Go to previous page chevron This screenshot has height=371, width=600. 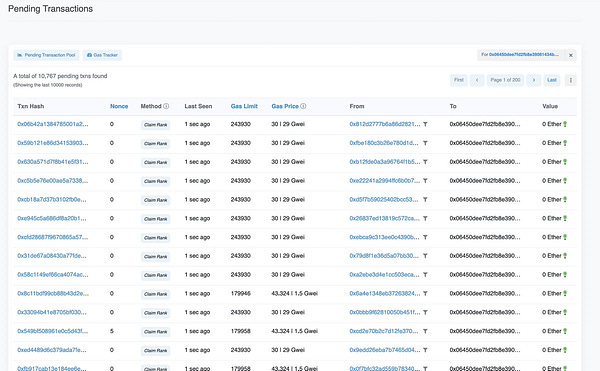click(x=477, y=80)
